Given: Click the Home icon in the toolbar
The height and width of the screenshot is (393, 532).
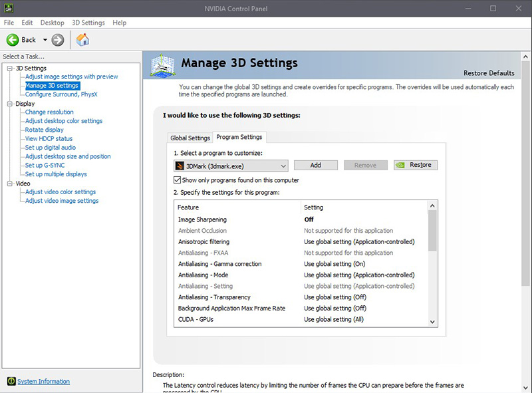Looking at the screenshot, I should (82, 40).
